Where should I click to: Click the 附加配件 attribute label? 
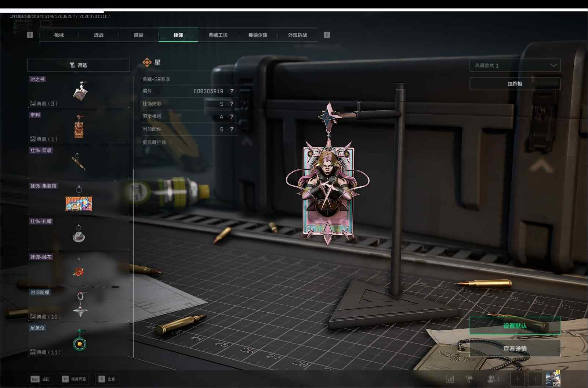click(x=152, y=129)
